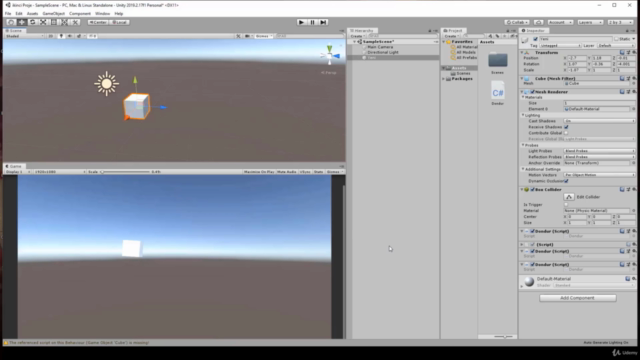Screen dimensions: 640x360
Task: Click the Pause button in the toolbar
Action: (x=312, y=22)
